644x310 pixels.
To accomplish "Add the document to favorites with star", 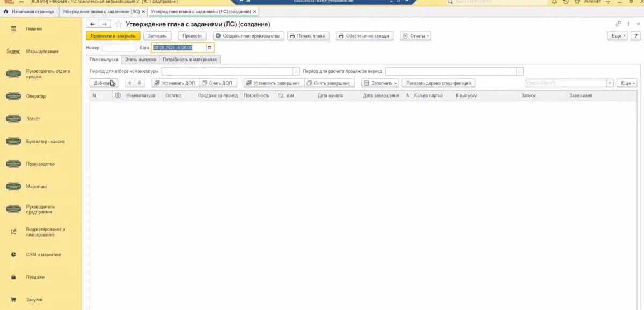I will pos(118,24).
